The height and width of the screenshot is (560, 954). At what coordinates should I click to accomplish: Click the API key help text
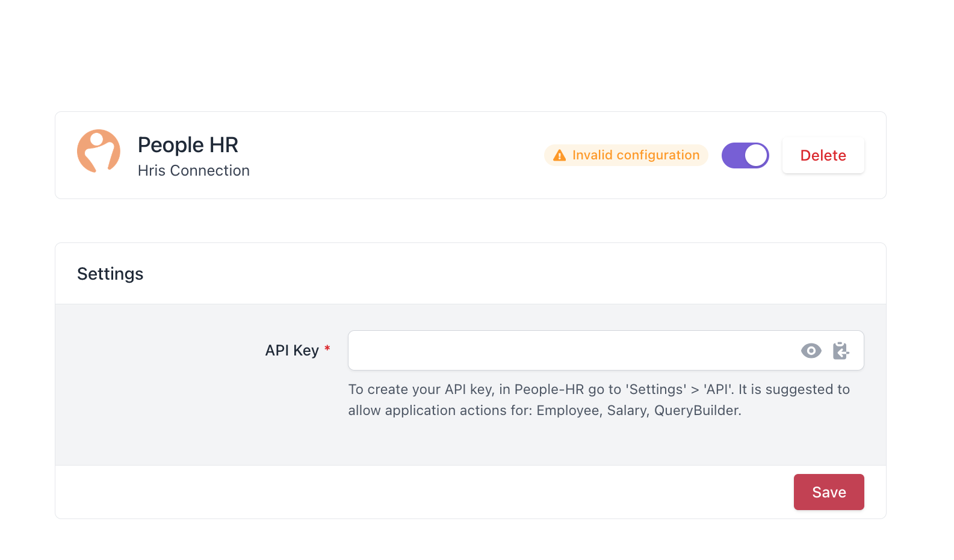[599, 400]
